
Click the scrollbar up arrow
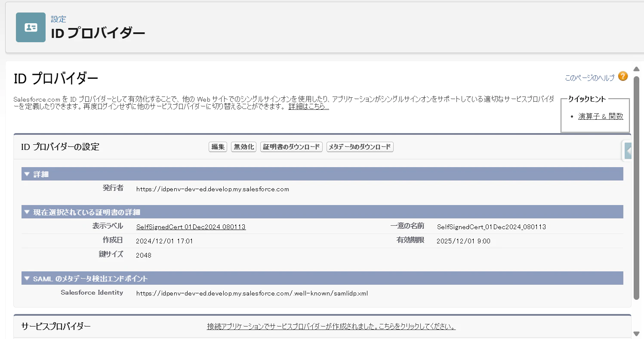point(637,69)
